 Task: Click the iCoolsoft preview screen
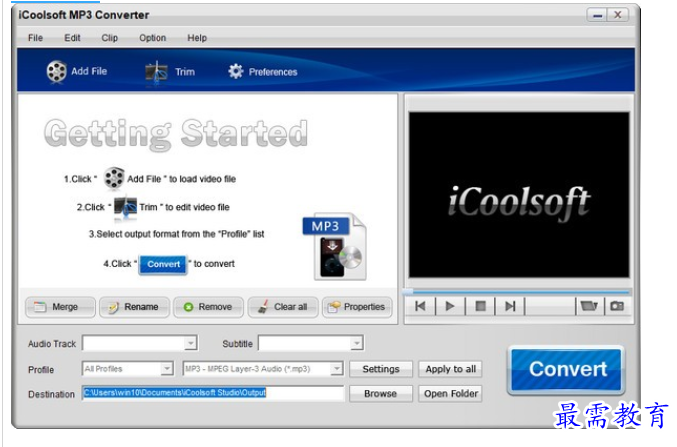519,195
